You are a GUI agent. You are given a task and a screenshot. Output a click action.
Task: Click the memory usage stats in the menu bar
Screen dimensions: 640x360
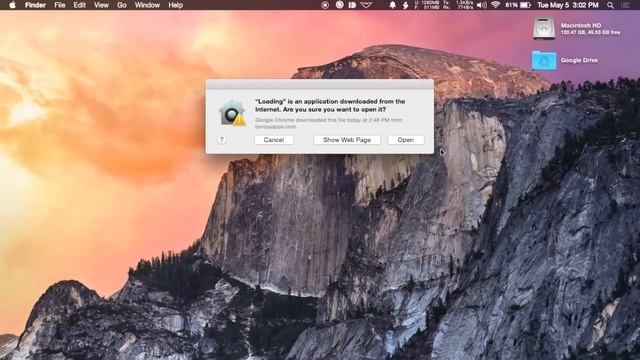[427, 5]
